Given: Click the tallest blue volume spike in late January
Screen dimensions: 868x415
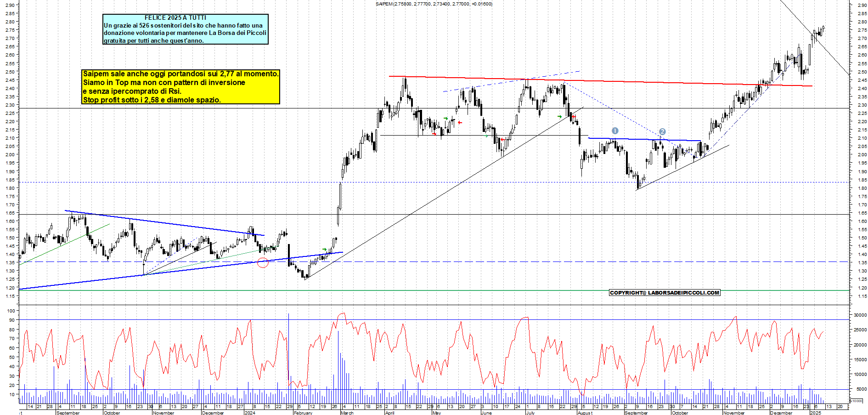Looking at the screenshot, I should tap(288, 358).
